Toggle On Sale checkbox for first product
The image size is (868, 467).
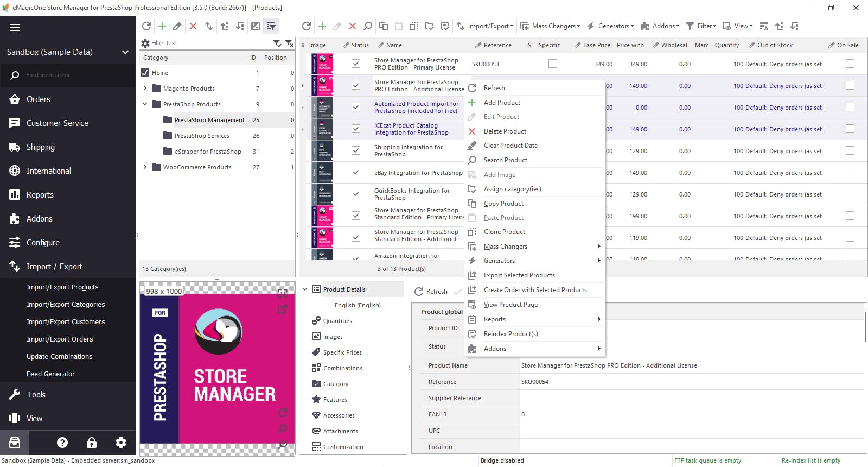850,64
